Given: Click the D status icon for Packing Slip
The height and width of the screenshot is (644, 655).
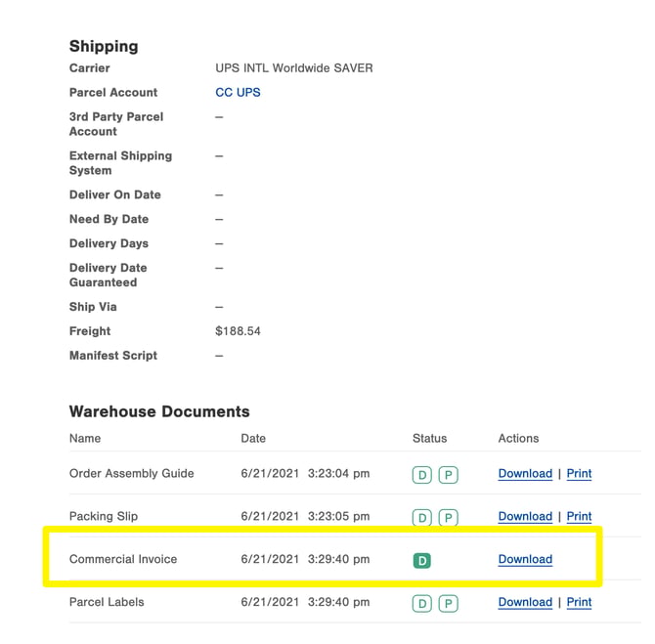Looking at the screenshot, I should [x=421, y=518].
